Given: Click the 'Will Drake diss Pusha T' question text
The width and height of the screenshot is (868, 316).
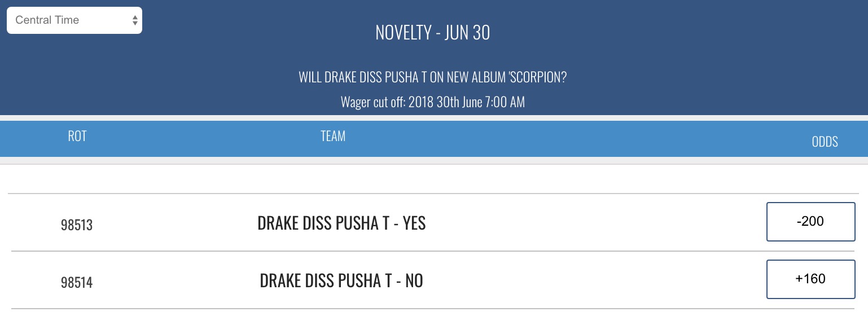Looking at the screenshot, I should click(433, 77).
